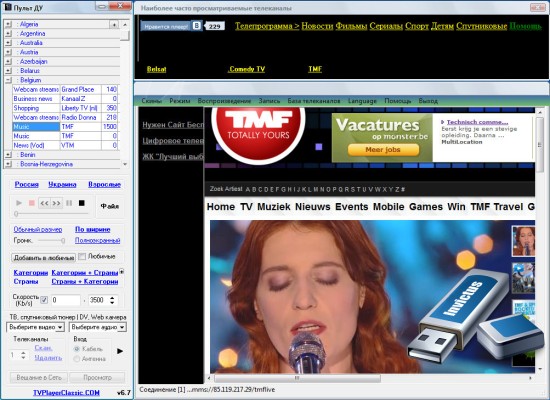The image size is (550, 400).
Task: Click the 'Обычный размер' link
Action: click(38, 229)
